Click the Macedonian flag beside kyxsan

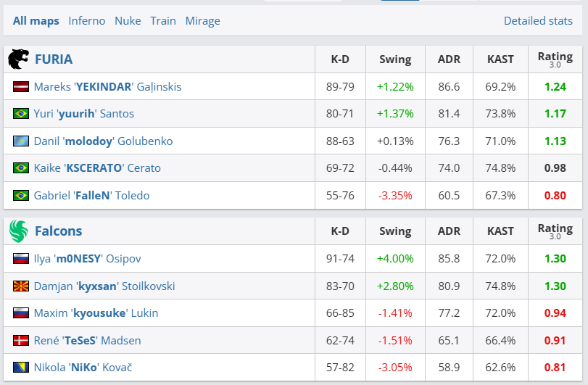[x=20, y=286]
